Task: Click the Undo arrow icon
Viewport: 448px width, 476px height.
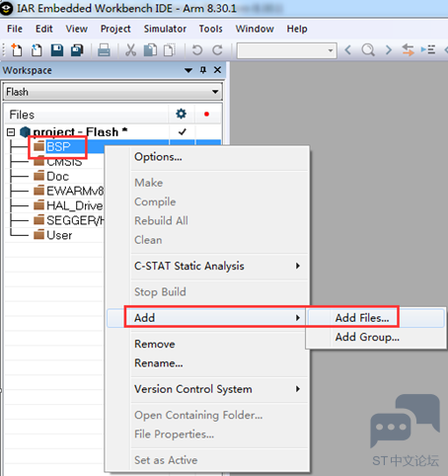Action: [x=197, y=50]
